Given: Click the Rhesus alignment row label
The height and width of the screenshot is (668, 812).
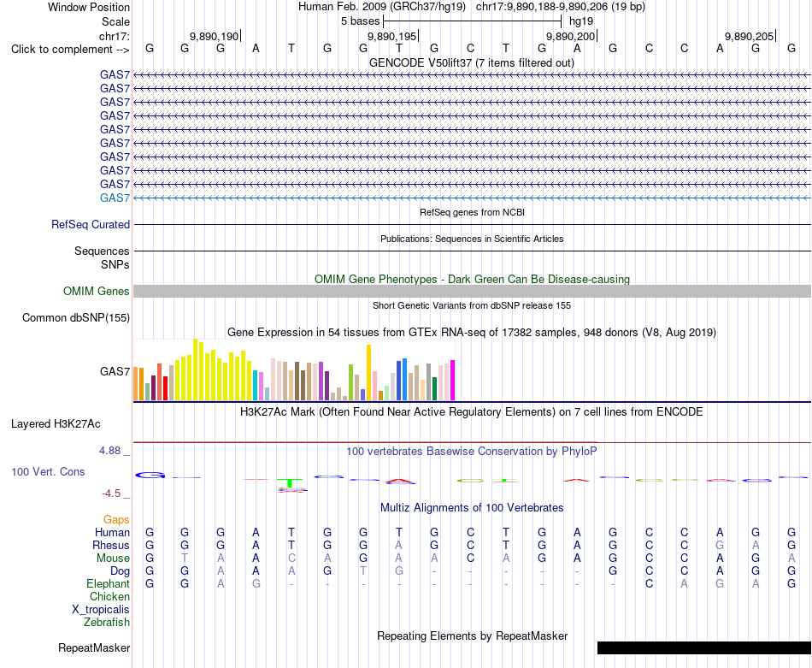Looking at the screenshot, I should pos(111,545).
